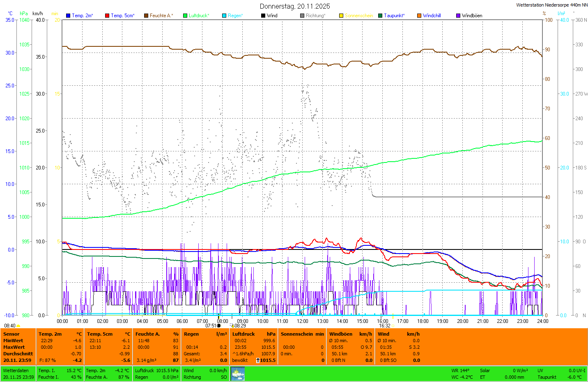
Task: Click the black Wind legend square
Action: tap(263, 16)
